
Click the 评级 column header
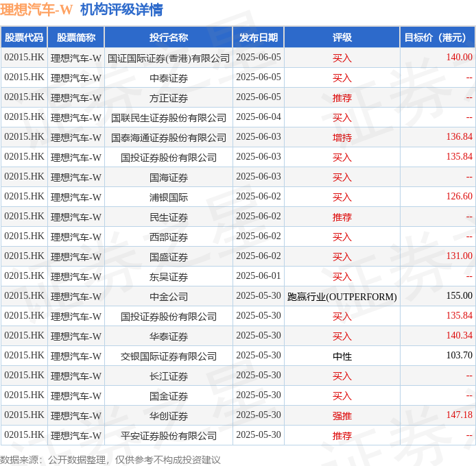coord(342,37)
